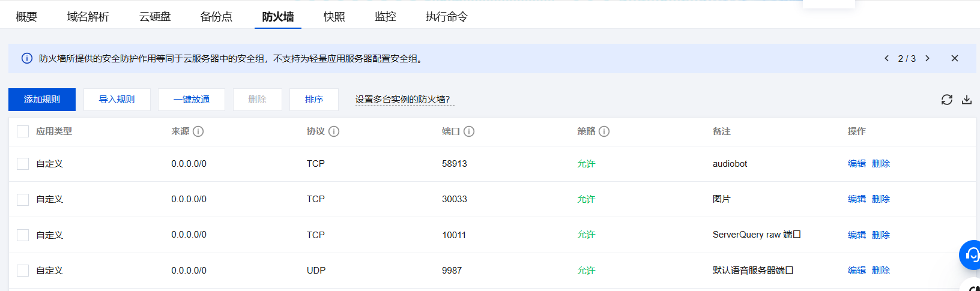The image size is (980, 291).
Task: Click the info icon next to 端口
Action: tap(469, 131)
